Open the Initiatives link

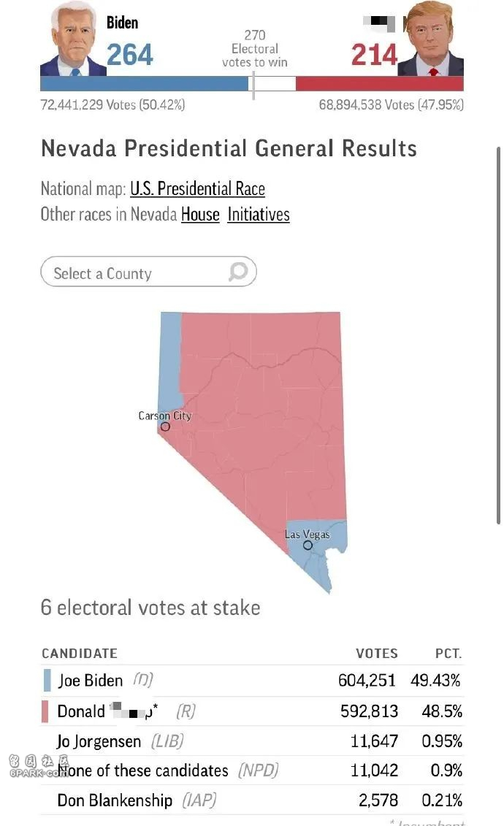coord(259,215)
